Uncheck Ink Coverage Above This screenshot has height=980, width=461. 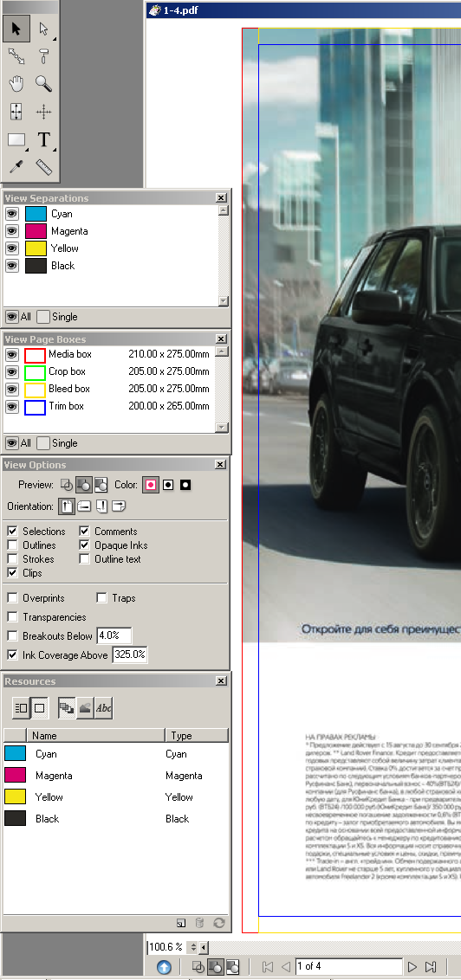[12, 655]
